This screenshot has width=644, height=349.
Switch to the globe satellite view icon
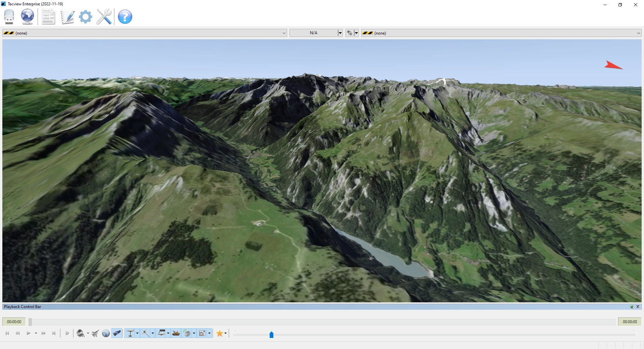(x=106, y=333)
